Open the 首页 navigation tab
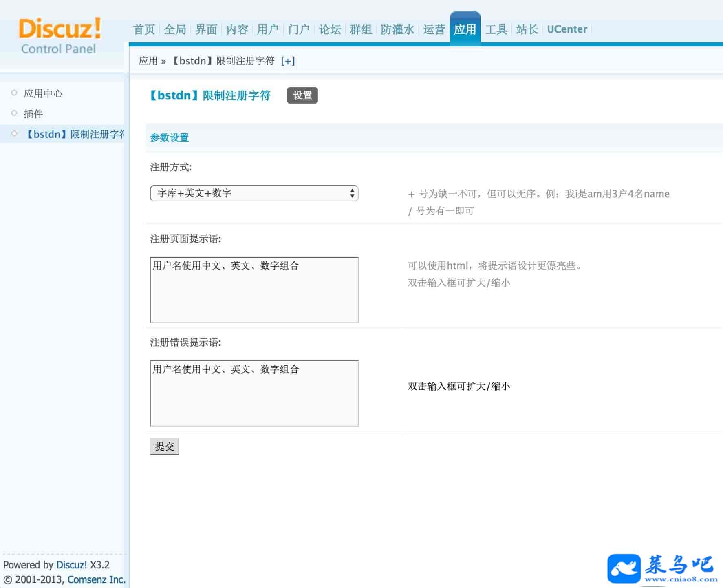723x588 pixels. tap(144, 29)
